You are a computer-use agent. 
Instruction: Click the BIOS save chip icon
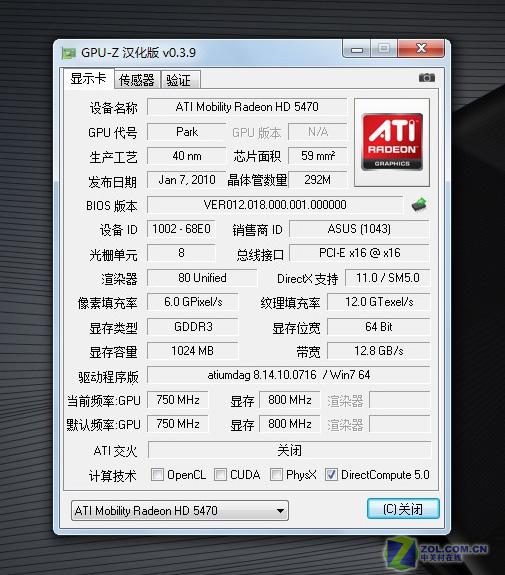pos(419,204)
